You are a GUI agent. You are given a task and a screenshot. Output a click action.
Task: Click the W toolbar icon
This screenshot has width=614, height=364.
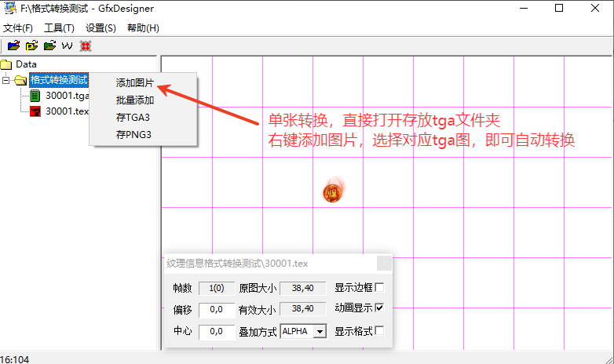(68, 45)
